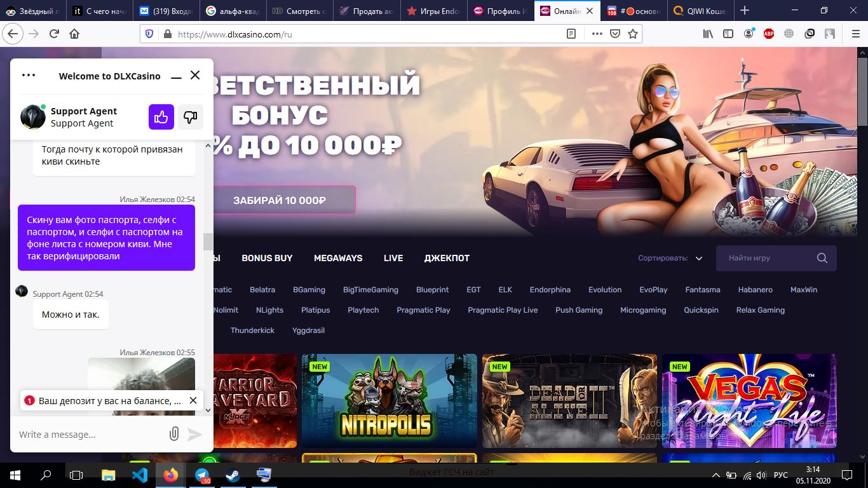Open Firefox library
Screen dimensions: 868x488
[x=708, y=34]
